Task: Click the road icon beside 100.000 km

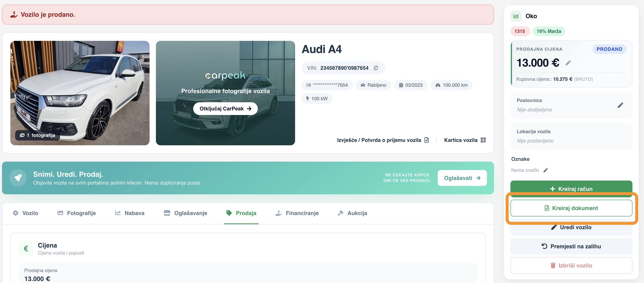Action: [438, 85]
